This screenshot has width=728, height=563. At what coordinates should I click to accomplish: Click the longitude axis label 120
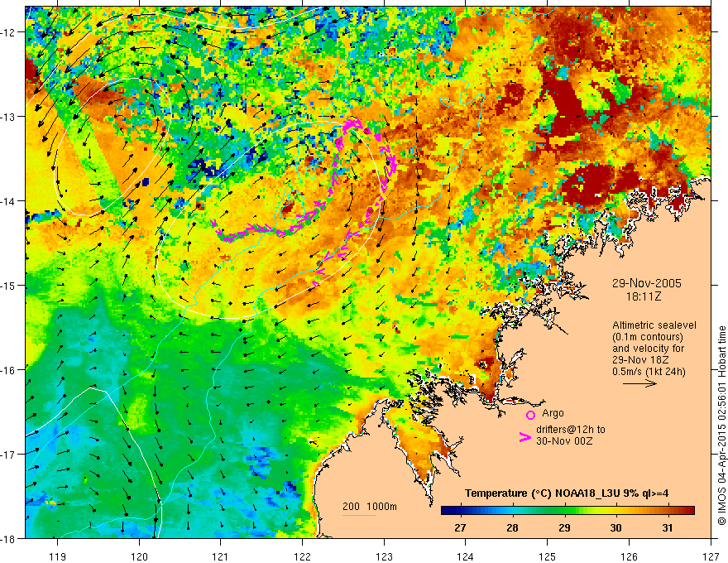(139, 556)
